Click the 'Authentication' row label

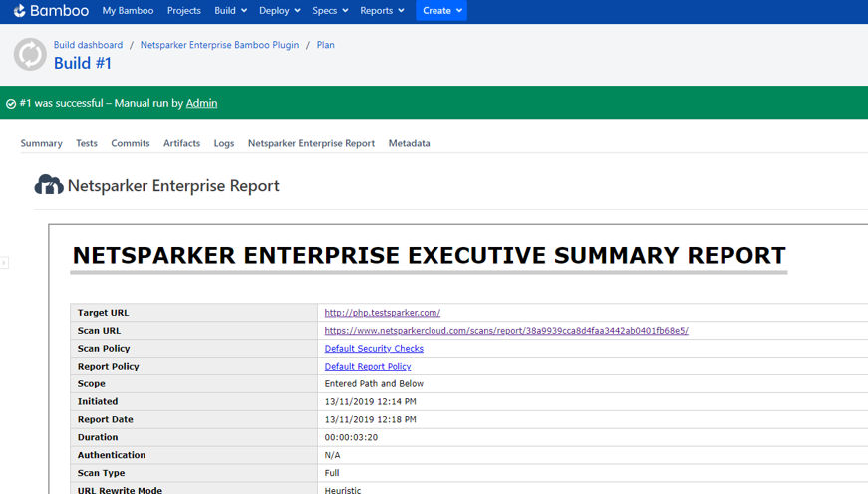point(112,455)
